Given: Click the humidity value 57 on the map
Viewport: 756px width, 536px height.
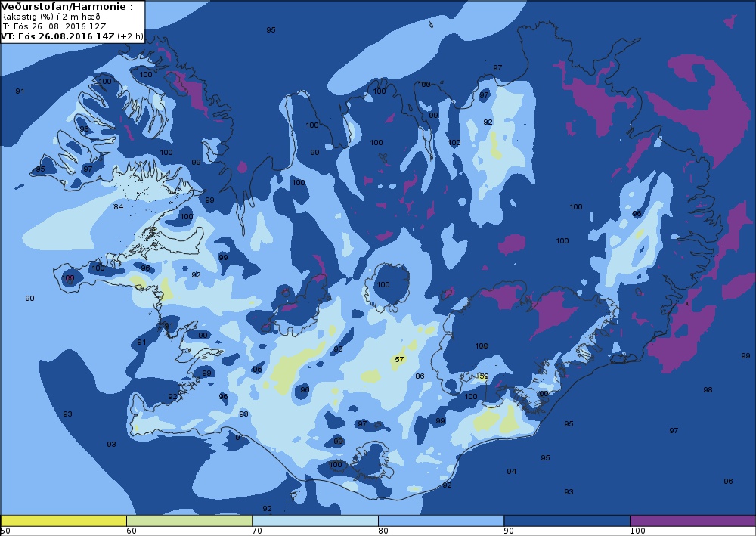Looking at the screenshot, I should pos(399,360).
